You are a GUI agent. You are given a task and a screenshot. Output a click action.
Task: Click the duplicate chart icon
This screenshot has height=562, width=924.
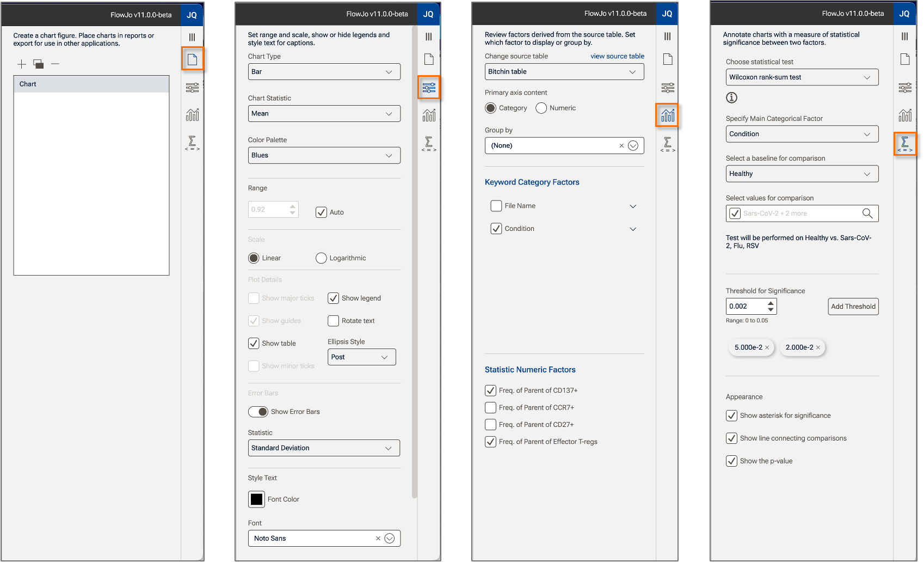pyautogui.click(x=39, y=64)
